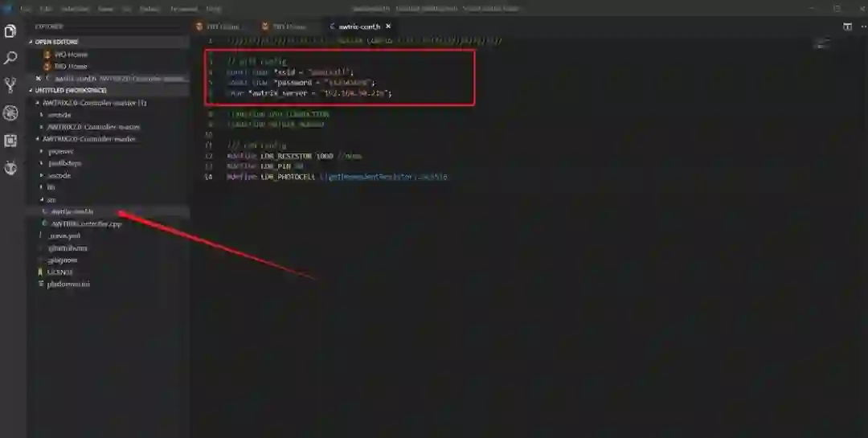Screen dimensions: 868x438
Task: Open the Extensions view
Action: (x=10, y=141)
